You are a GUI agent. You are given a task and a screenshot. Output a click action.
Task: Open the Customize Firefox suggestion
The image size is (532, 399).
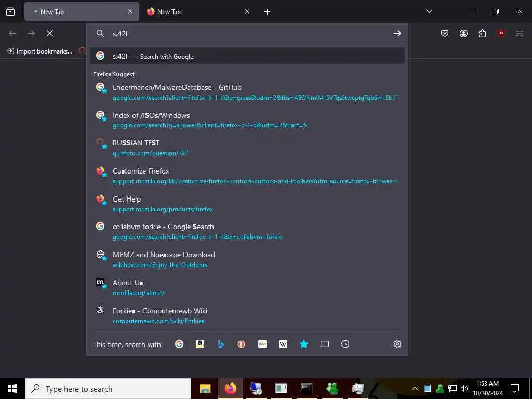pyautogui.click(x=247, y=176)
